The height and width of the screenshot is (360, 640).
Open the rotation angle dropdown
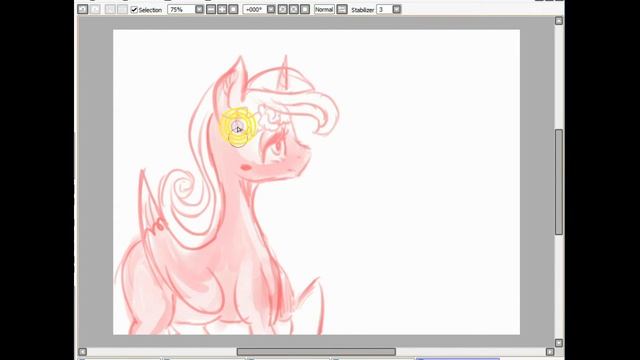[271, 9]
